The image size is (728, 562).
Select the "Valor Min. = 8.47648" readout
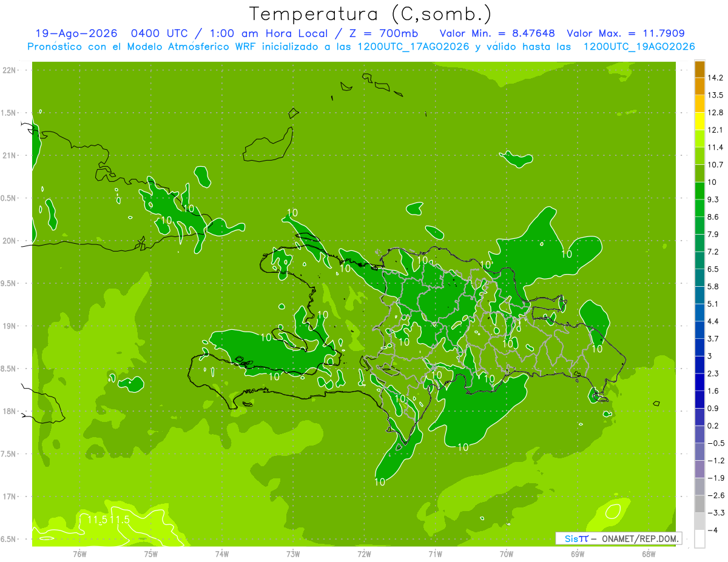[x=497, y=34]
